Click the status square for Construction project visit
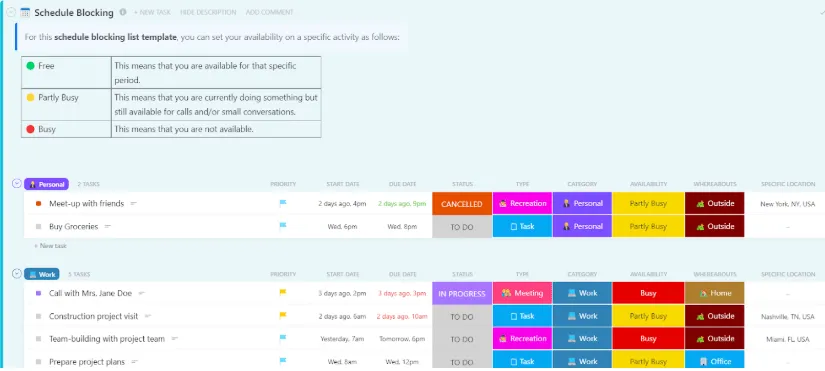The image size is (825, 371). [x=38, y=316]
